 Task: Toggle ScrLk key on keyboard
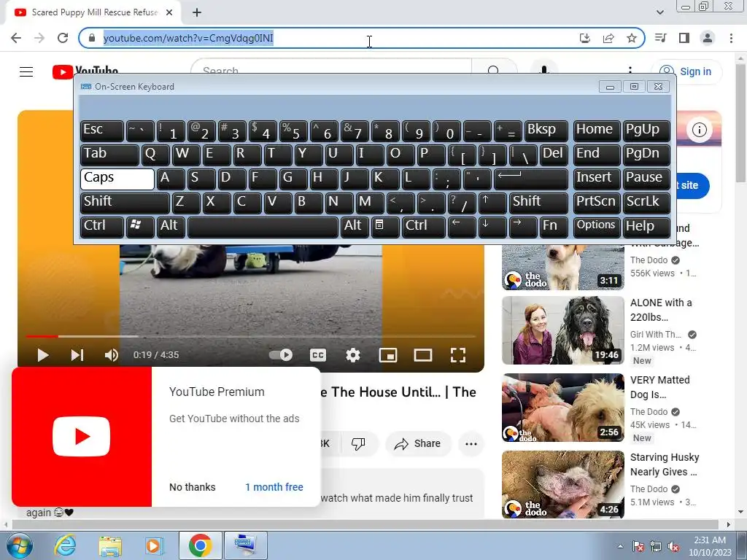pyautogui.click(x=646, y=203)
